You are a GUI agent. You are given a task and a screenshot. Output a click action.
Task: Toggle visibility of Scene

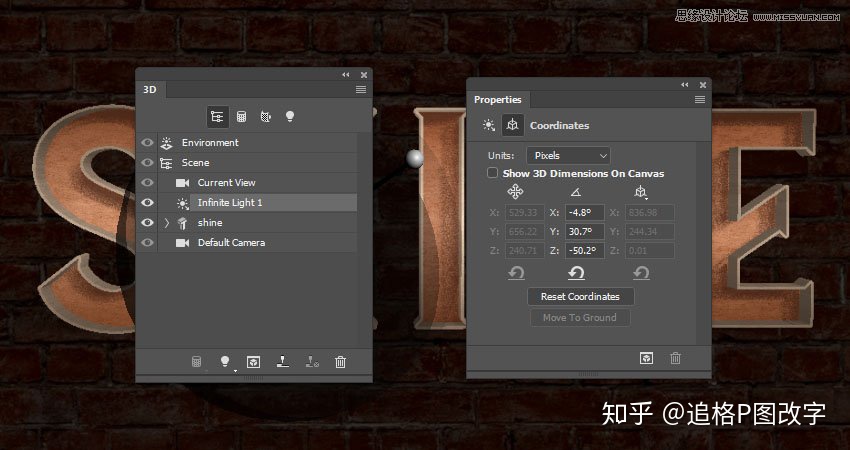click(x=147, y=163)
